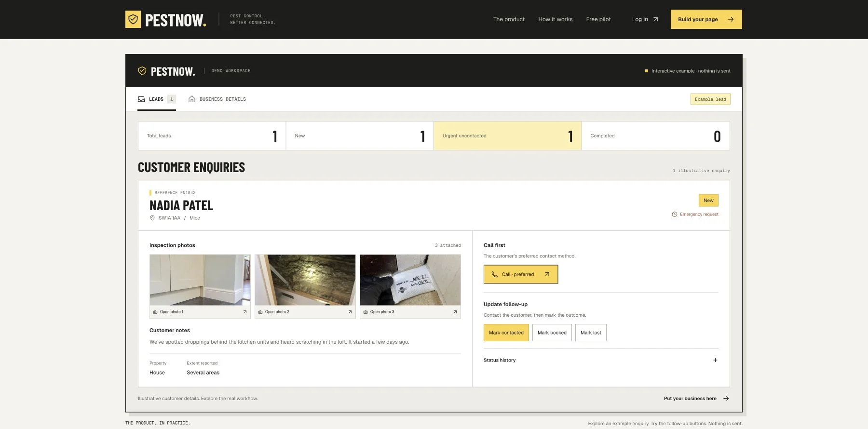868x429 pixels.
Task: Click the PestNow shield logo in header
Action: 133,19
